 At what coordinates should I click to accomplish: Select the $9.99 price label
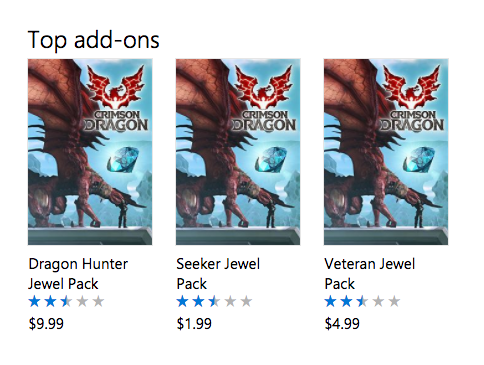46,324
